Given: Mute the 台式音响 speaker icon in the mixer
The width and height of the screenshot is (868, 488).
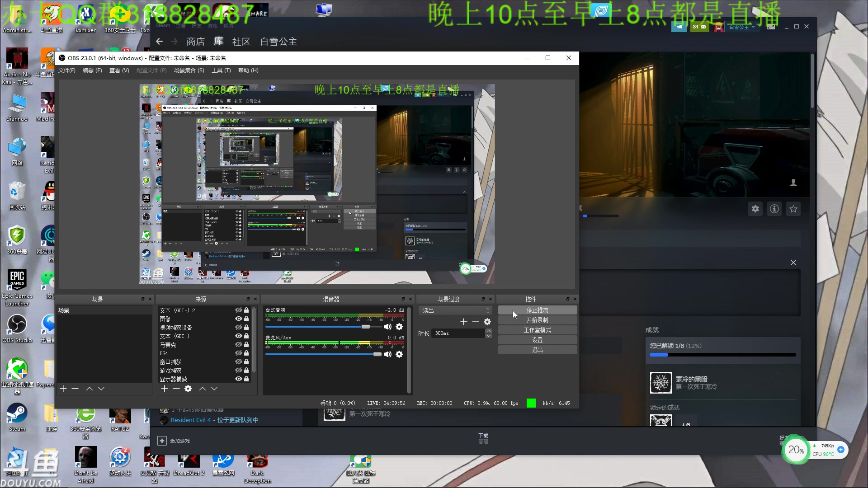Looking at the screenshot, I should click(x=387, y=327).
